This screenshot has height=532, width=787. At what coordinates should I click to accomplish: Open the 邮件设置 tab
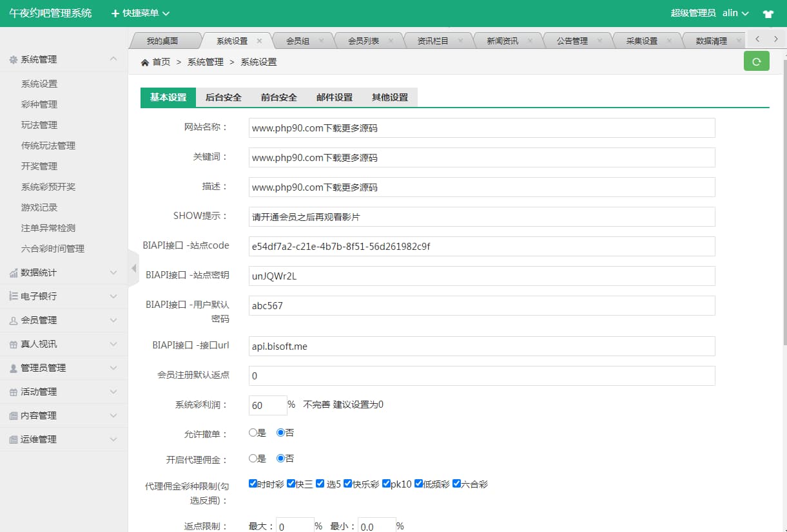coord(334,97)
